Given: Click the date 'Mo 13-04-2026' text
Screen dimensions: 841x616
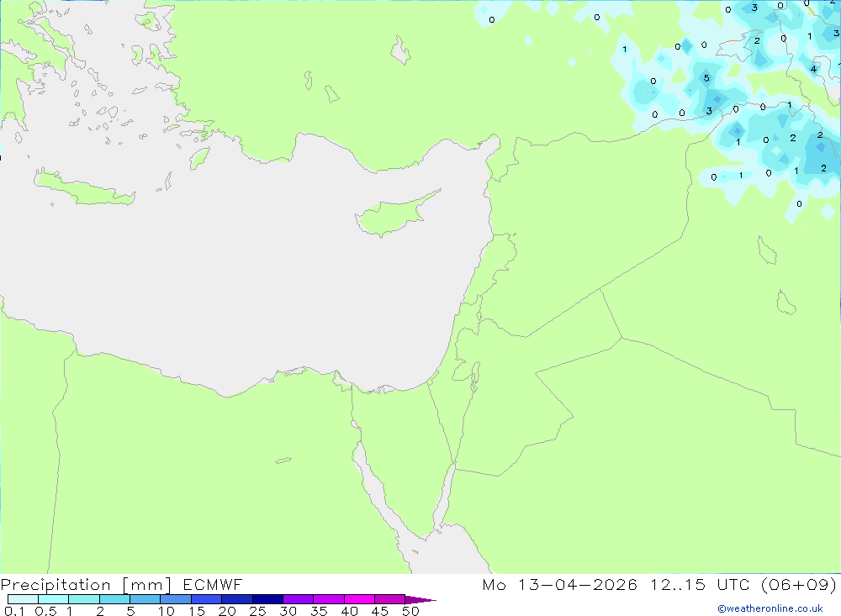Looking at the screenshot, I should (x=559, y=584).
